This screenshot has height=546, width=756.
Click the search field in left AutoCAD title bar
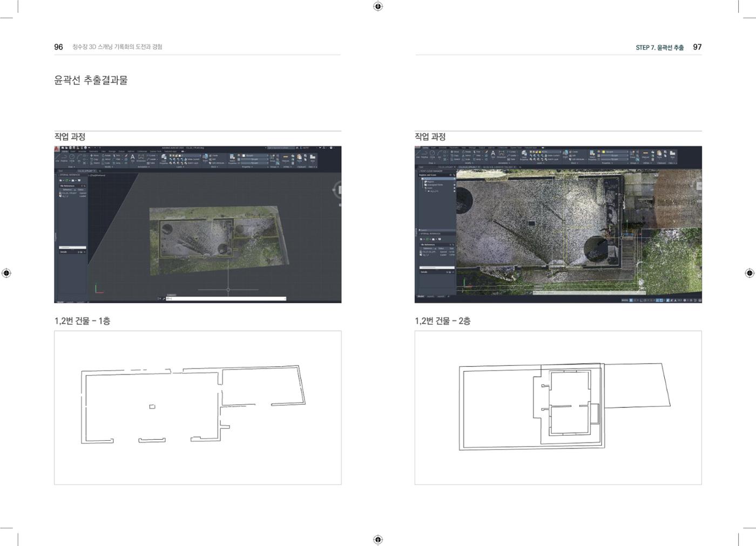[x=281, y=148]
